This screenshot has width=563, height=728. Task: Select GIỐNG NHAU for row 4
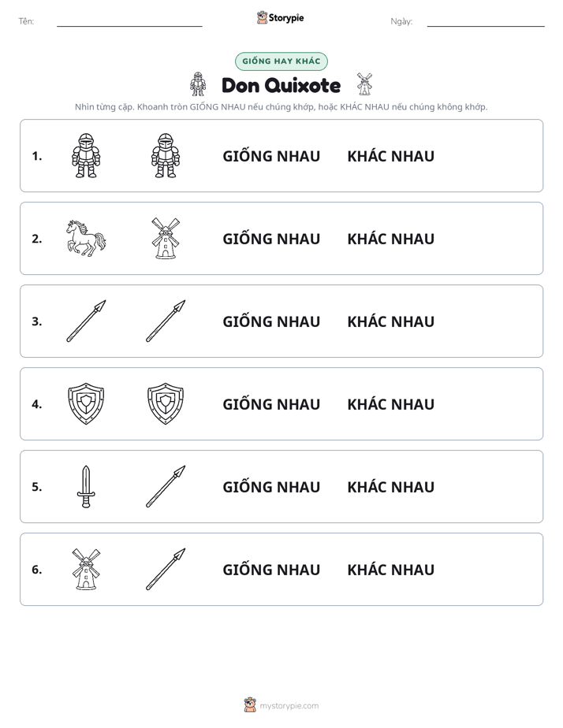pyautogui.click(x=271, y=404)
